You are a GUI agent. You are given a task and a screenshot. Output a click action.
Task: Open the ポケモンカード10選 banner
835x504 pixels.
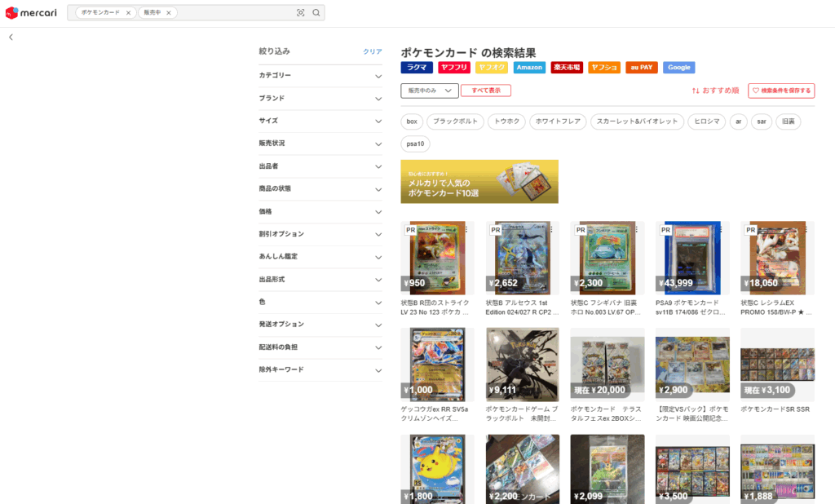479,182
